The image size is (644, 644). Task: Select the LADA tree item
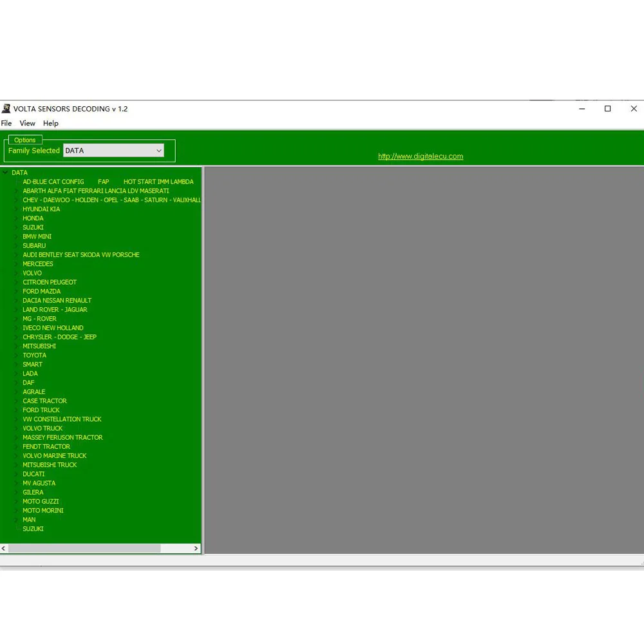(30, 374)
